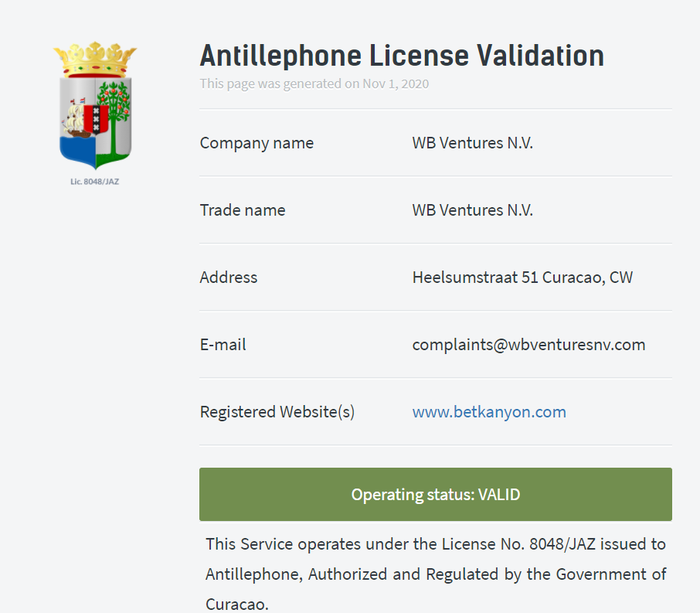Click the License No. 8048/JAZ paragraph
This screenshot has height=613, width=700.
[x=435, y=574]
